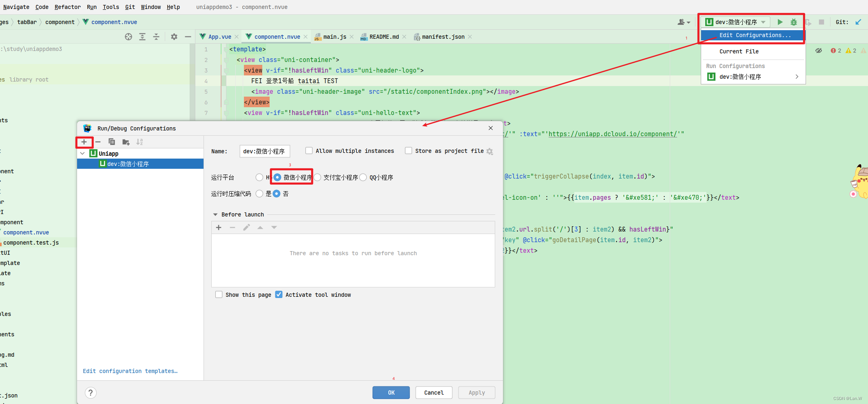Close the manifest.json tab
868x404 pixels.
coord(470,37)
